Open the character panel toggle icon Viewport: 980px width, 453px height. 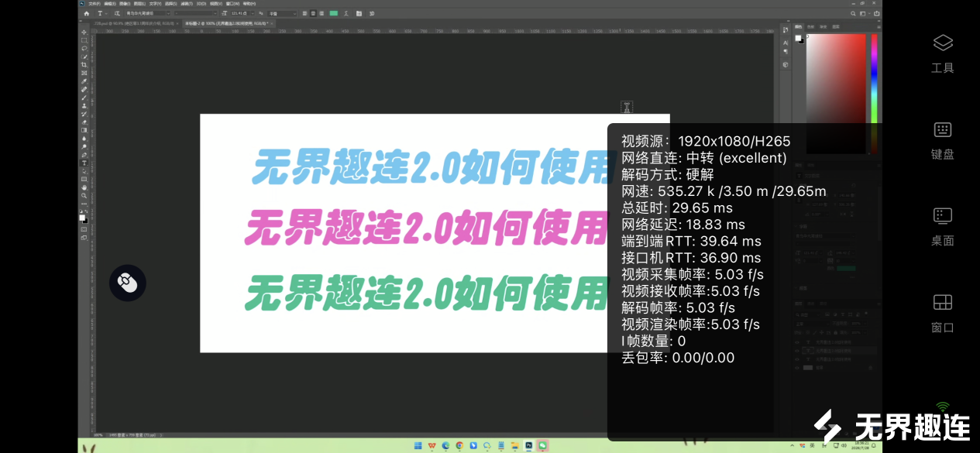[x=359, y=13]
